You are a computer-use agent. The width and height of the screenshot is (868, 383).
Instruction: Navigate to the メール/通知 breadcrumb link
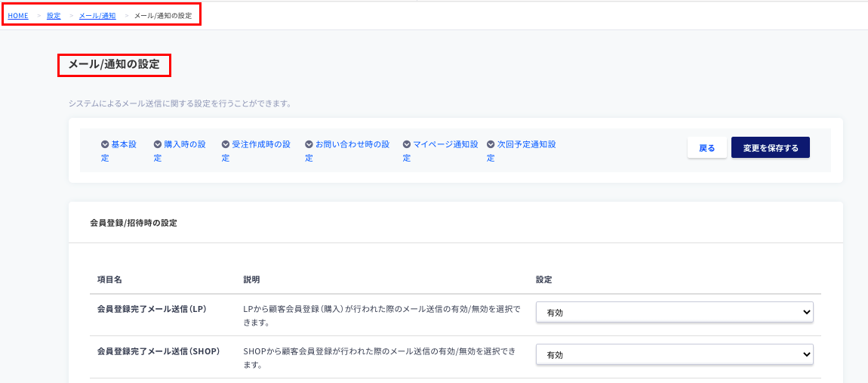point(97,15)
